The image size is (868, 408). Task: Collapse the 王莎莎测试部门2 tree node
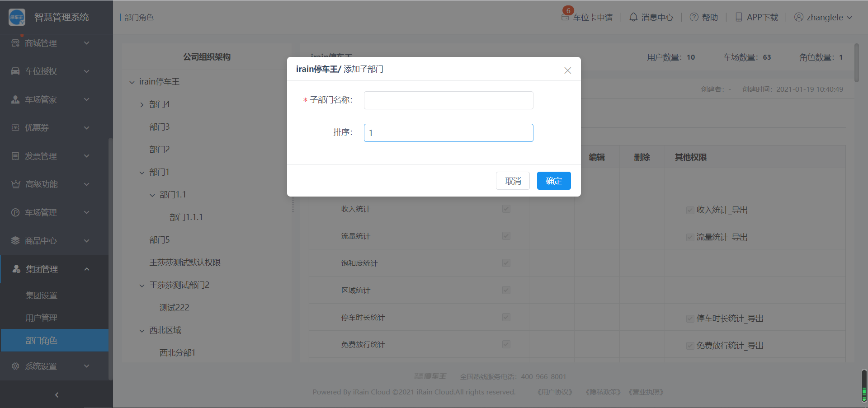pos(142,286)
